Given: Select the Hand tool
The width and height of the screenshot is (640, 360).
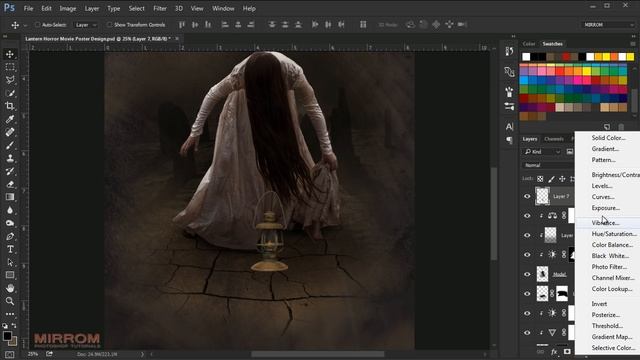Looking at the screenshot, I should pos(10,288).
